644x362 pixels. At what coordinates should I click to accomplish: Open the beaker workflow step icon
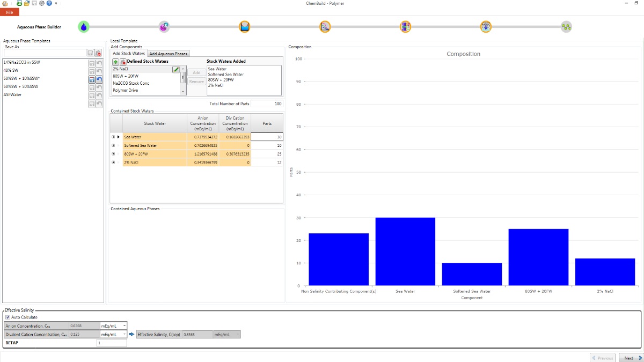(x=245, y=26)
